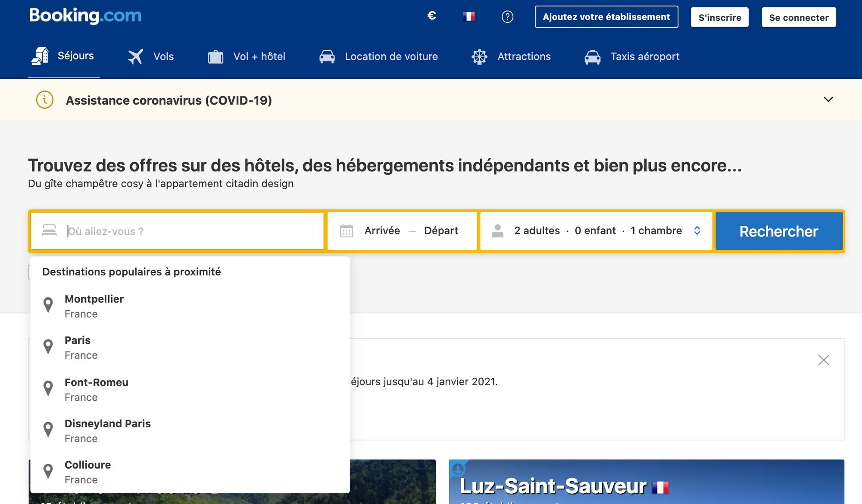Click Ajoutez votre établissement button
Viewport: 862px width, 504px height.
pos(606,17)
